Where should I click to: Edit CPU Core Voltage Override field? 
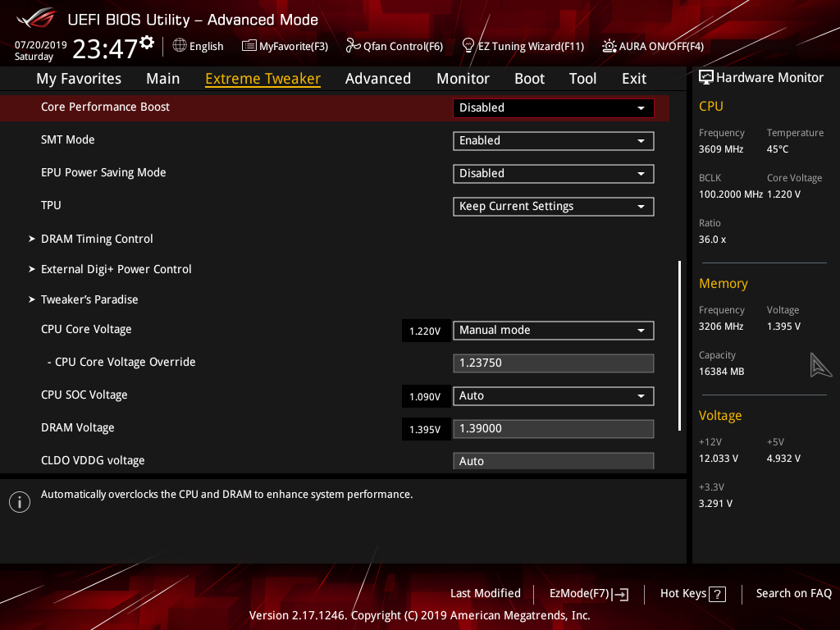tap(554, 363)
